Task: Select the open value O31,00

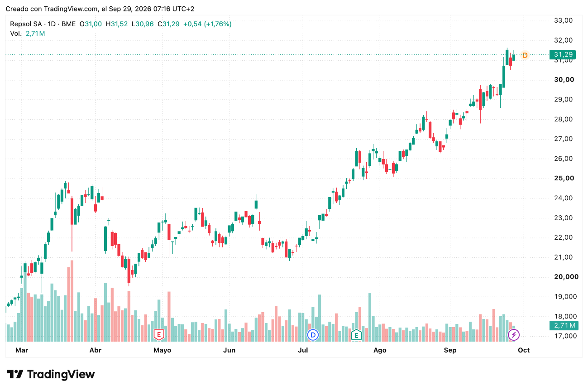Action: coord(91,24)
